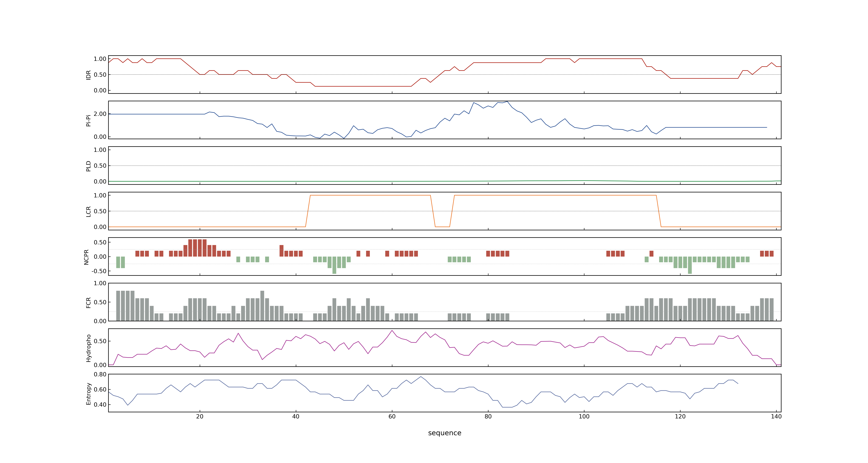Click the x-axis tick label '60'
Viewport: 868px width, 463px height.
(x=392, y=416)
